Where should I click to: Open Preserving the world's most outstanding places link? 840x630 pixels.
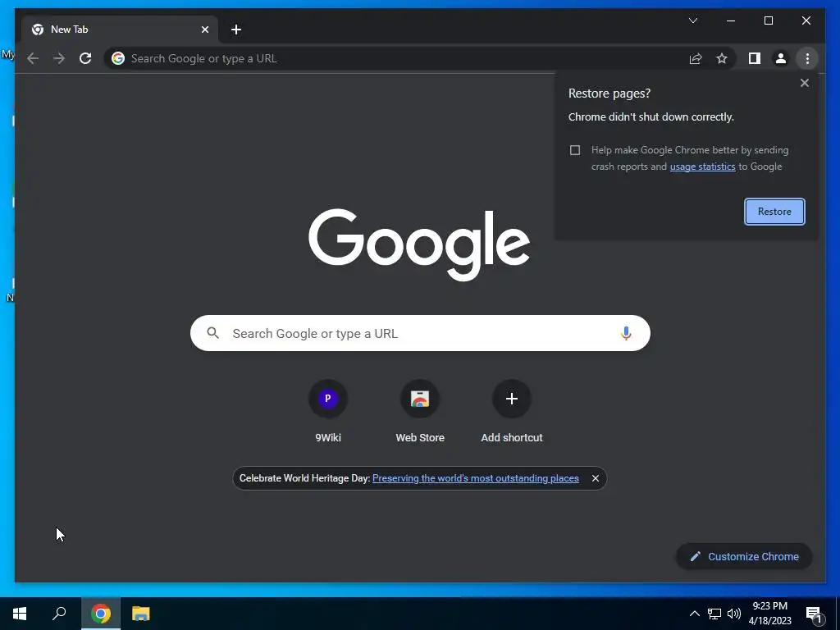pos(476,478)
